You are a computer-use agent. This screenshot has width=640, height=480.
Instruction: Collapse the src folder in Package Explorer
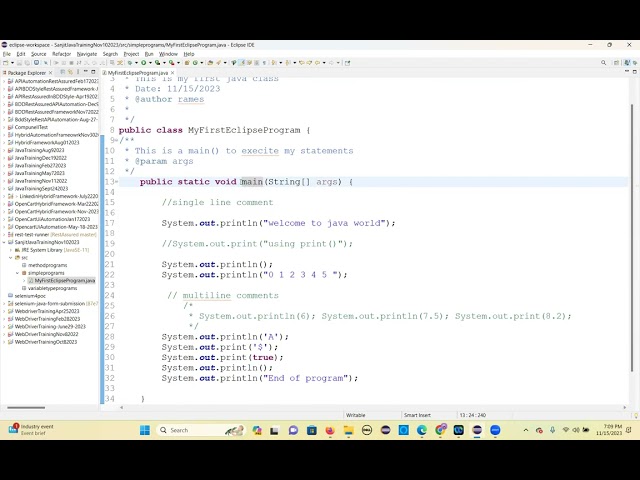11,258
